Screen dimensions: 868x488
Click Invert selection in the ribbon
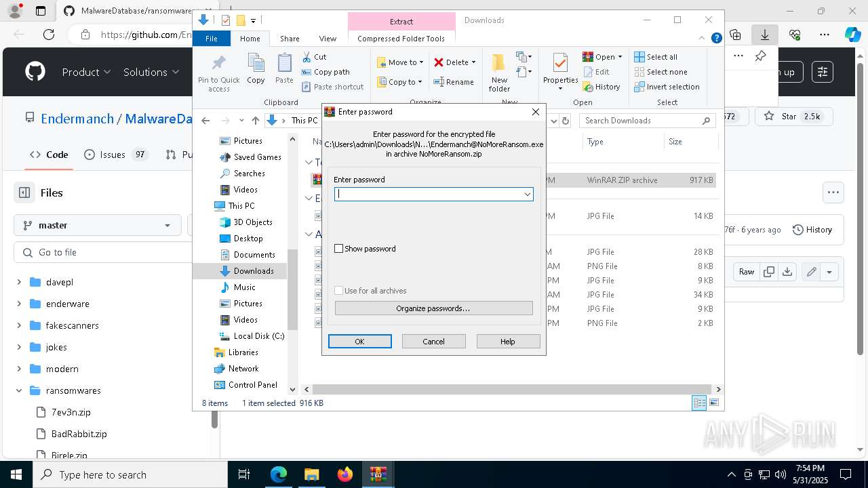tap(667, 87)
